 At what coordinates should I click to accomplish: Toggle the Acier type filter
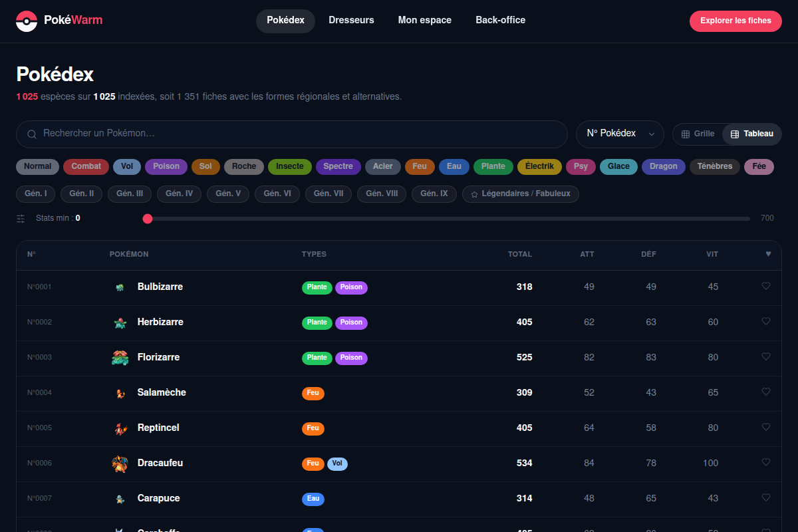coord(383,167)
